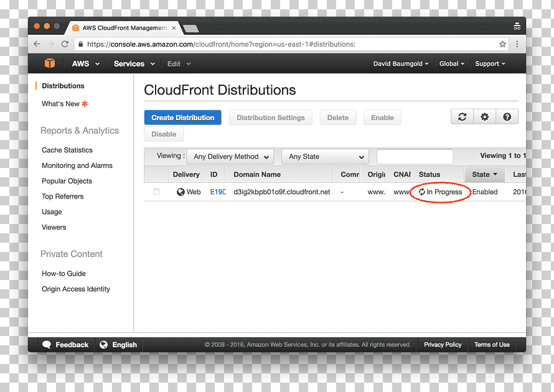554x392 pixels.
Task: Expand the Services menu
Action: click(134, 64)
